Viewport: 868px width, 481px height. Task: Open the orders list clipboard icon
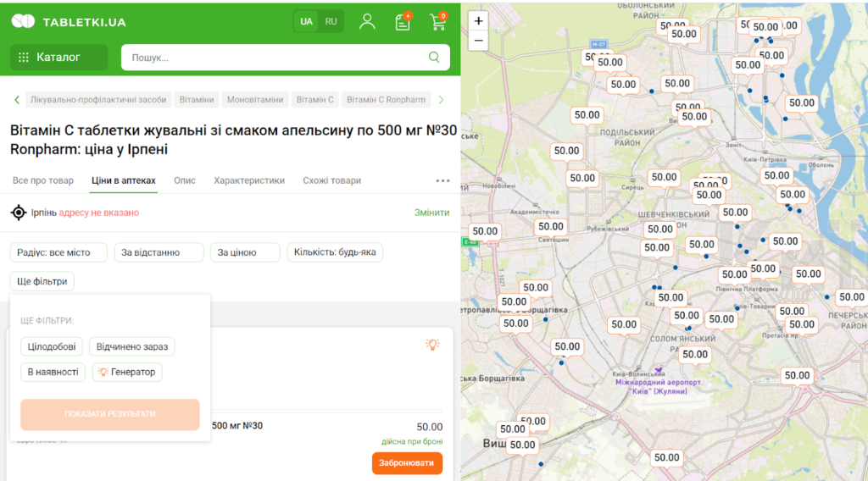[x=403, y=22]
